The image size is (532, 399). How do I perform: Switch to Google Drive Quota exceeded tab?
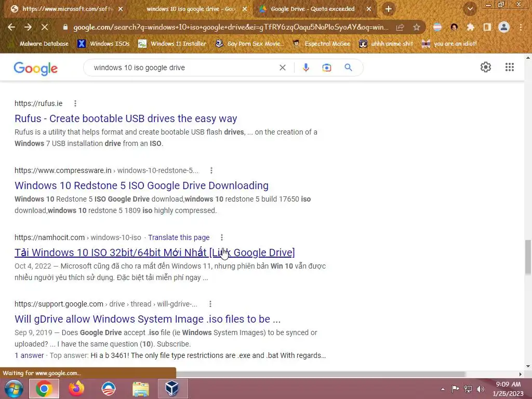[312, 9]
